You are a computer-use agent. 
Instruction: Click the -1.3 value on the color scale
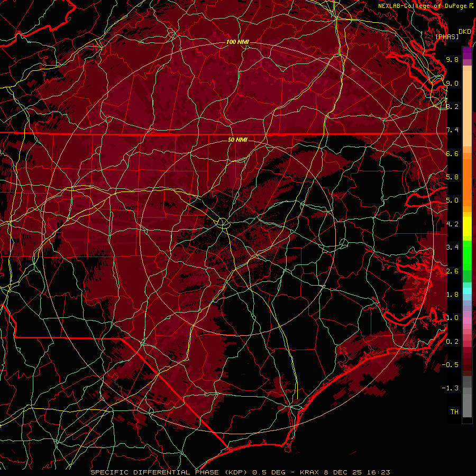point(450,388)
